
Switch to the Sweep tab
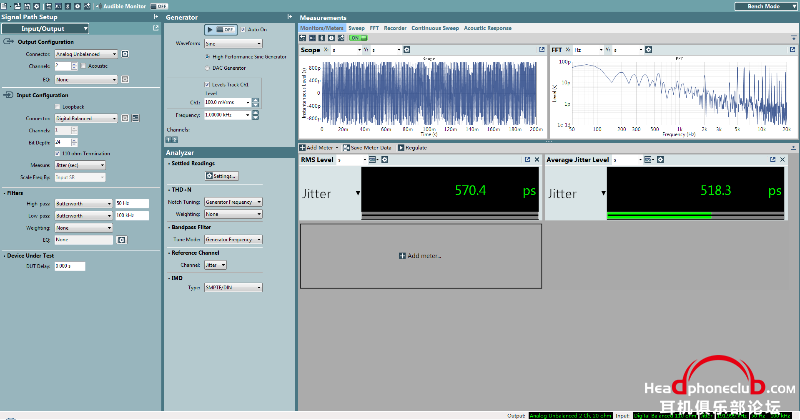coord(356,28)
